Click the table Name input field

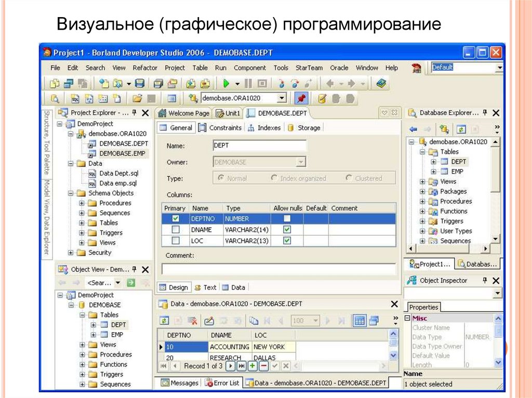pyautogui.click(x=260, y=145)
